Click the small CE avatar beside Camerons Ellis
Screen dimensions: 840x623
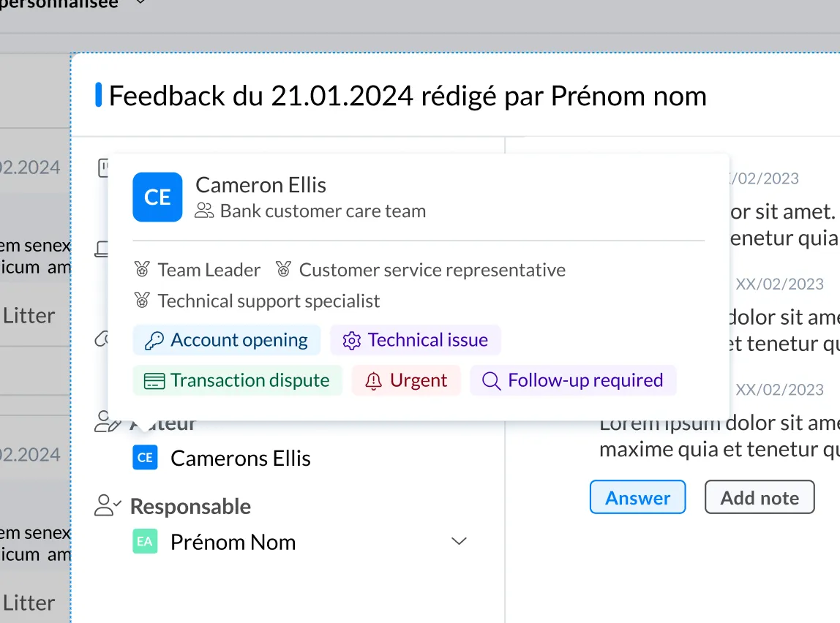pos(145,458)
